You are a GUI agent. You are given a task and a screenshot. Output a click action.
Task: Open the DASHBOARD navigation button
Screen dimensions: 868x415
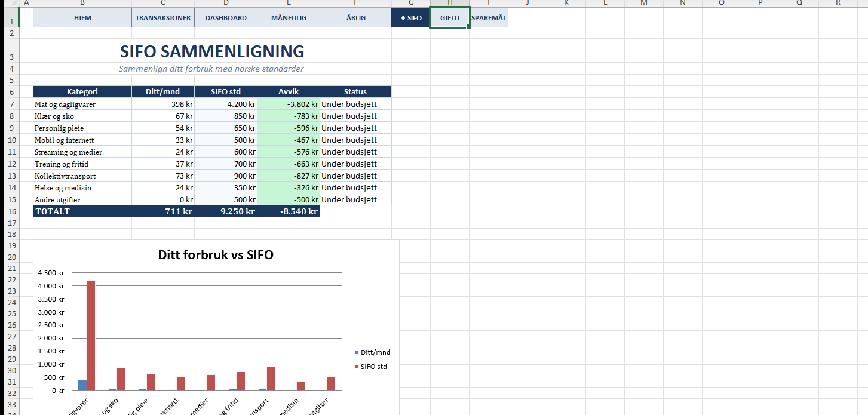pyautogui.click(x=226, y=18)
